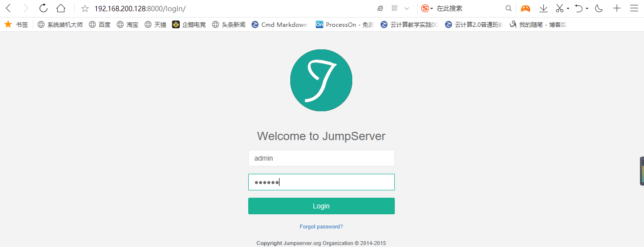
Task: Open the downloads icon
Action: (543, 8)
